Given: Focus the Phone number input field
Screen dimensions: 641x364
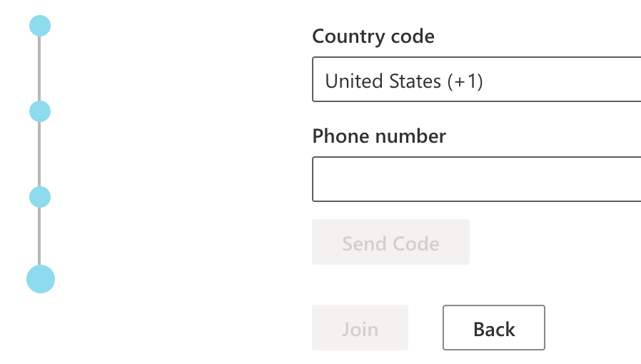Looking at the screenshot, I should point(476,179).
